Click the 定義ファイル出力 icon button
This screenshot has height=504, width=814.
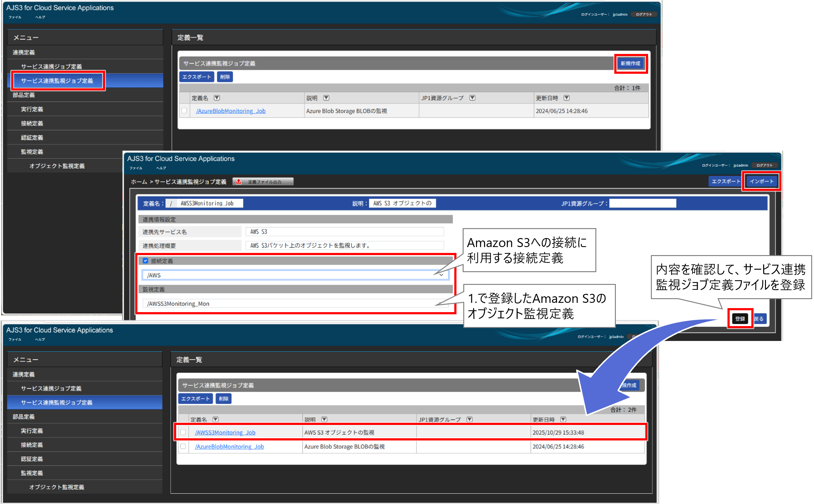click(263, 182)
